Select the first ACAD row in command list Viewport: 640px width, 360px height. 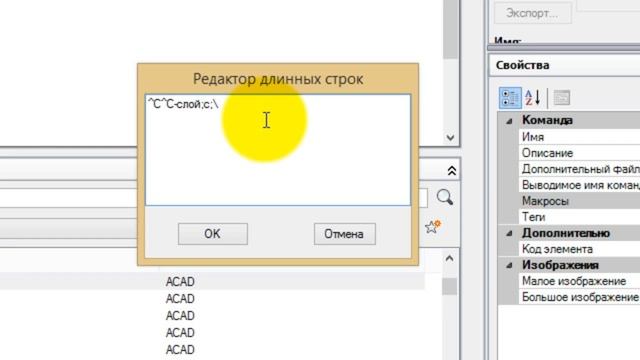point(212,282)
